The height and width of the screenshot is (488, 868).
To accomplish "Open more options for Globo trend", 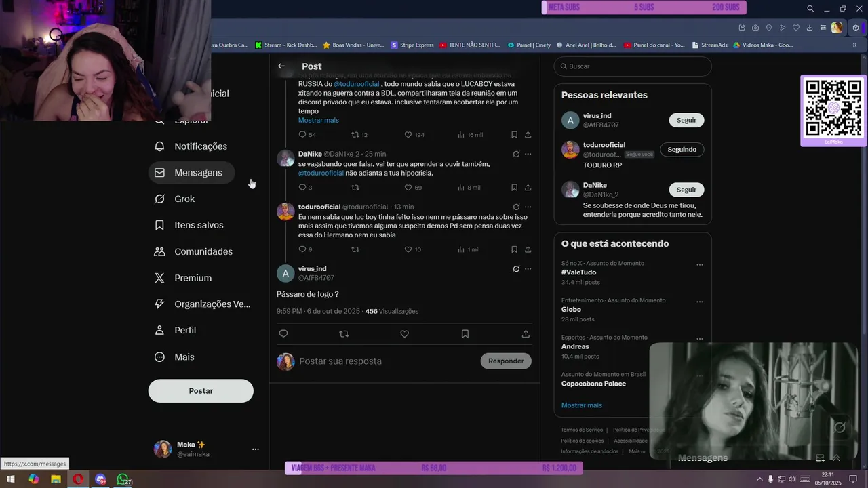I will point(700,302).
